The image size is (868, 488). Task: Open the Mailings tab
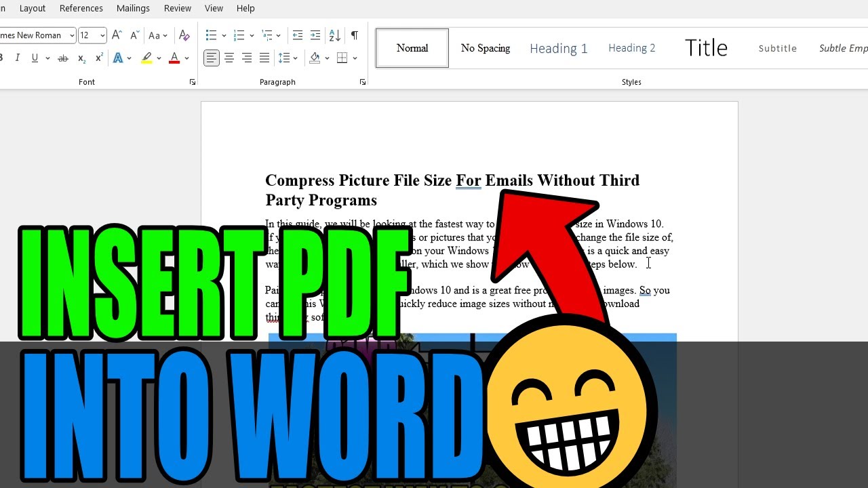133,8
